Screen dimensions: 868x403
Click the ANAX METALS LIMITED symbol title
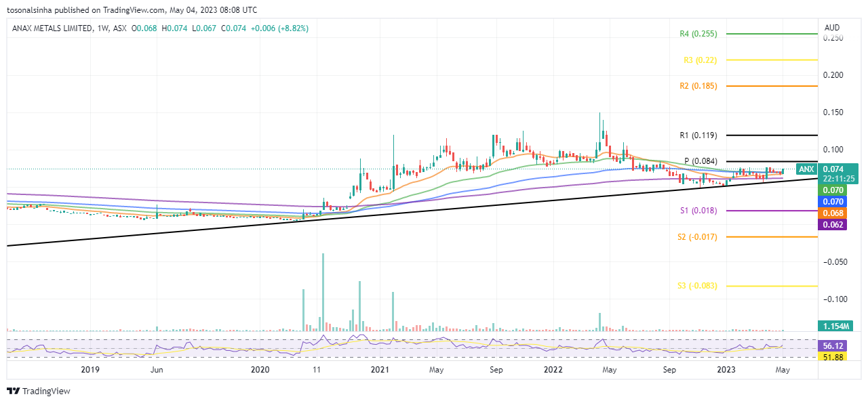click(x=49, y=28)
